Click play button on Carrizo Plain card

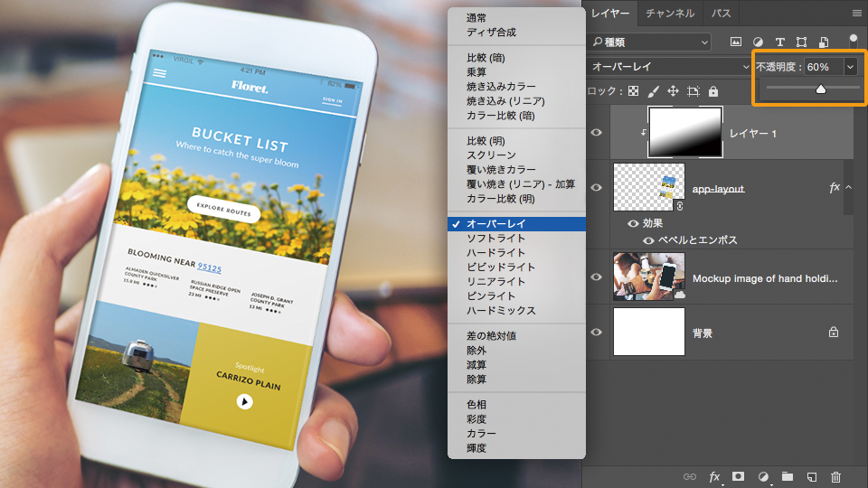(x=245, y=401)
